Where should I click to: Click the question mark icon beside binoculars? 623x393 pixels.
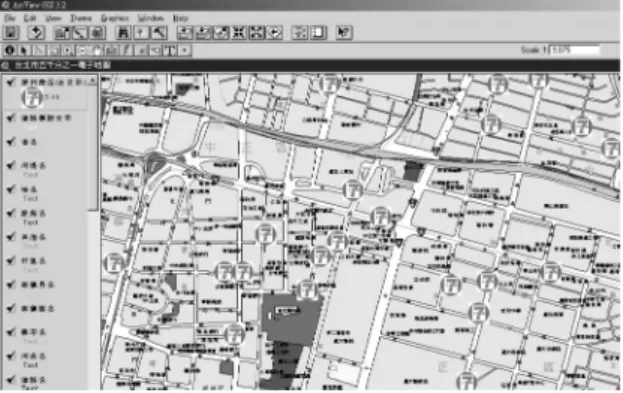(x=141, y=33)
